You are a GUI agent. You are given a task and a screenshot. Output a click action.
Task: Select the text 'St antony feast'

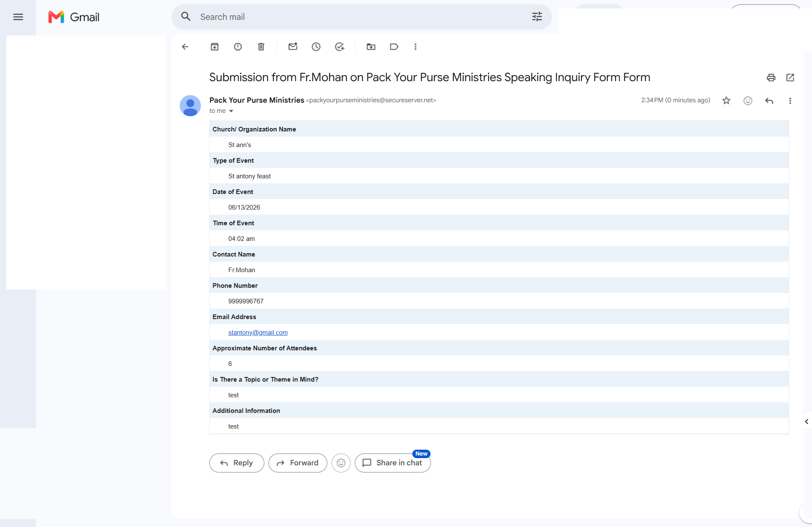coord(250,176)
